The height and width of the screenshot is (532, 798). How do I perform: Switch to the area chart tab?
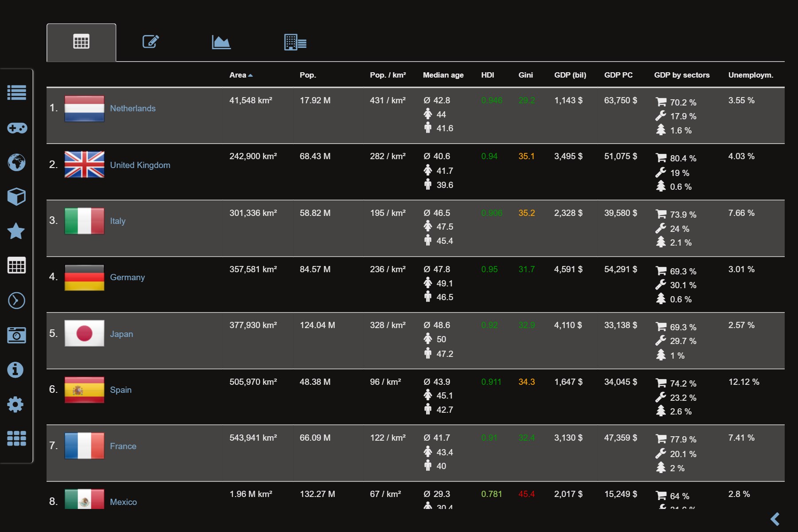(x=221, y=42)
